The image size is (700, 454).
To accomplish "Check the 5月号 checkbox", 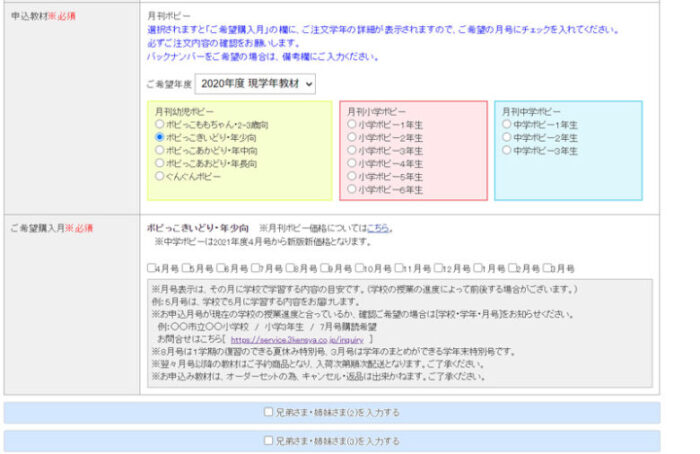I will point(186,268).
